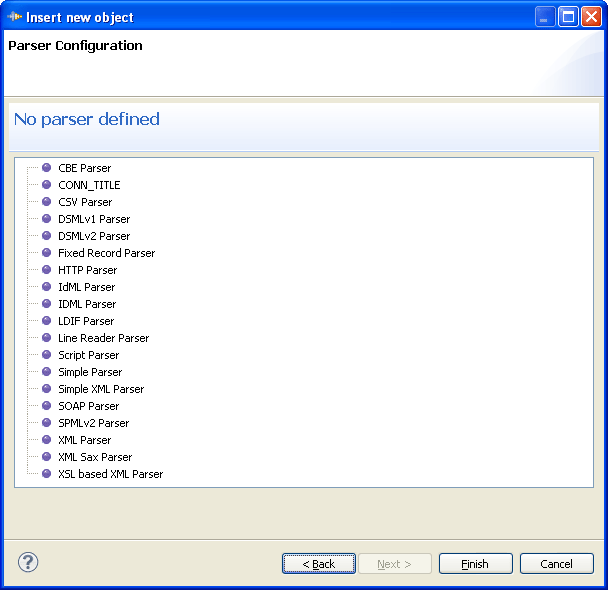Click the purple icon beside Script Parser
Viewport: 608px width, 590px height.
(47, 355)
